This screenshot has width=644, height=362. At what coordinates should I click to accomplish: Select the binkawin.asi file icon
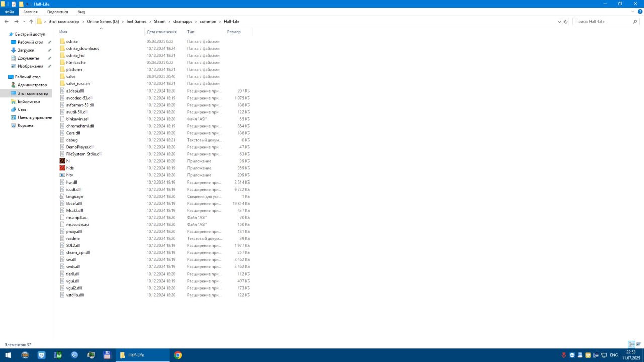pyautogui.click(x=62, y=119)
